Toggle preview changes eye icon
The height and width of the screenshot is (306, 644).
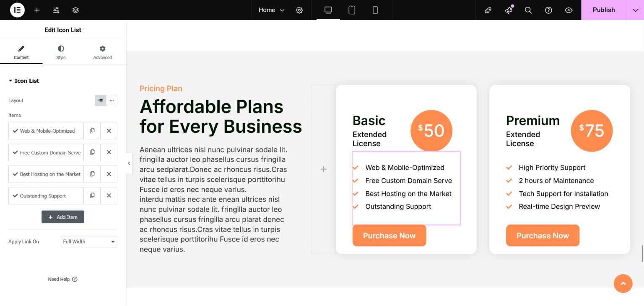pyautogui.click(x=569, y=10)
